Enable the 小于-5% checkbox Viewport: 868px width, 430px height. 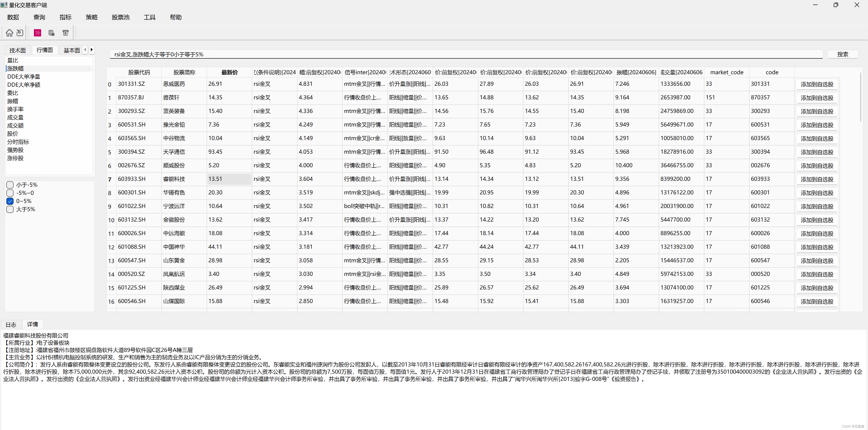click(x=10, y=185)
